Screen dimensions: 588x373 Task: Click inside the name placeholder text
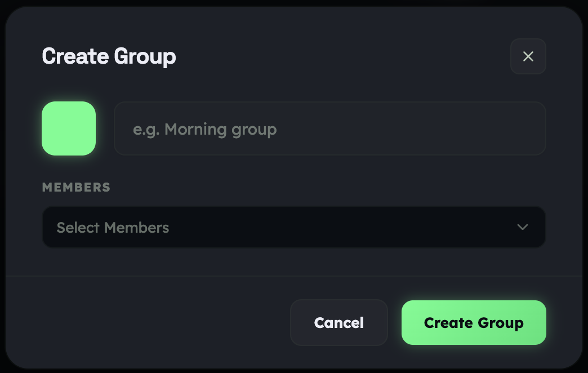(x=204, y=129)
